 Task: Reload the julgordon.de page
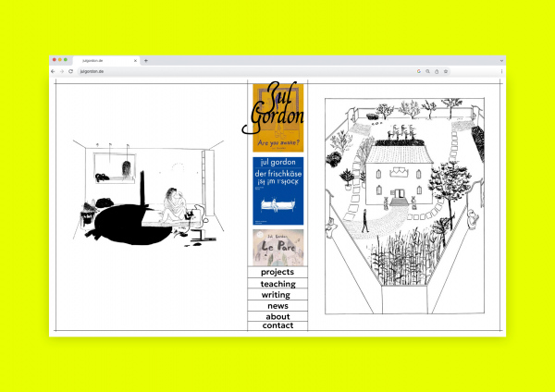tap(70, 71)
